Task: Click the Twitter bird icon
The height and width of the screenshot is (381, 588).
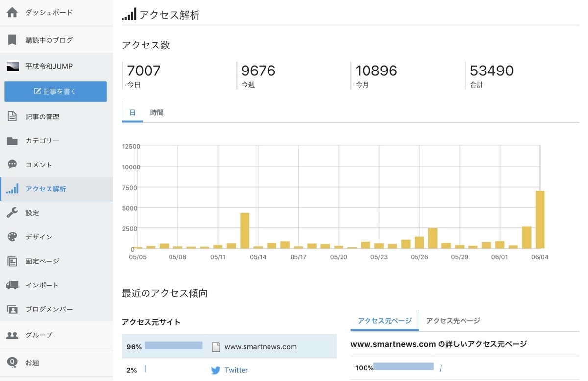Action: pyautogui.click(x=216, y=370)
